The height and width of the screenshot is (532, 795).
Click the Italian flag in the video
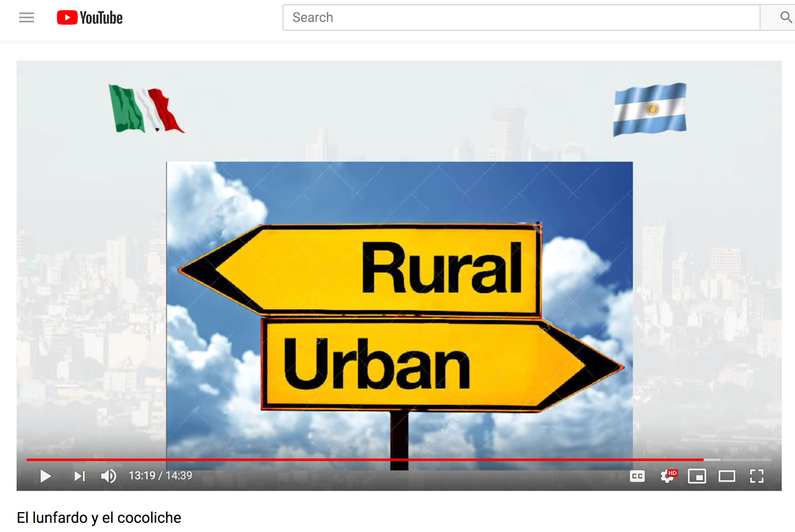click(145, 109)
